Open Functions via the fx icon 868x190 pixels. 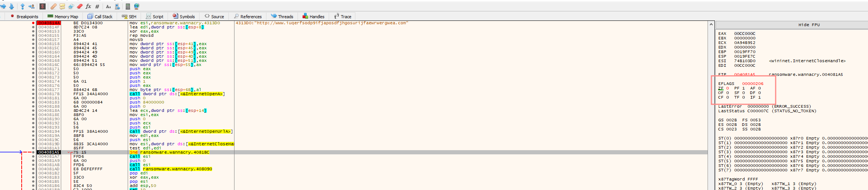click(89, 6)
